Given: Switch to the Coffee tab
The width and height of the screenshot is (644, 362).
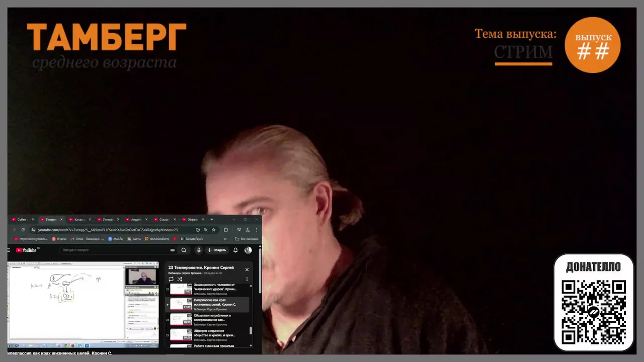Looking at the screenshot, I should click(22, 219).
